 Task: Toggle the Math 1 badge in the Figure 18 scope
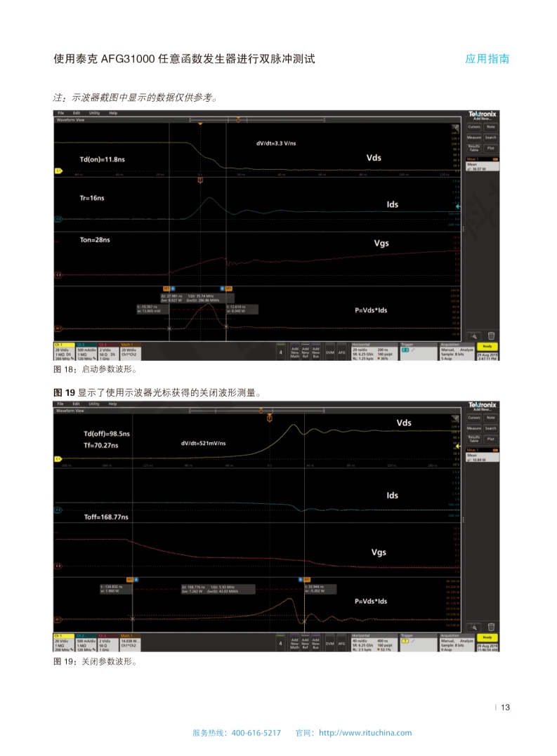[x=131, y=352]
